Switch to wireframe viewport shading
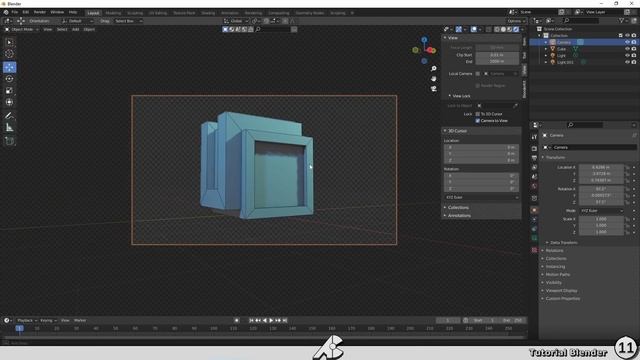Image resolution: width=640 pixels, height=360 pixels. pos(497,29)
